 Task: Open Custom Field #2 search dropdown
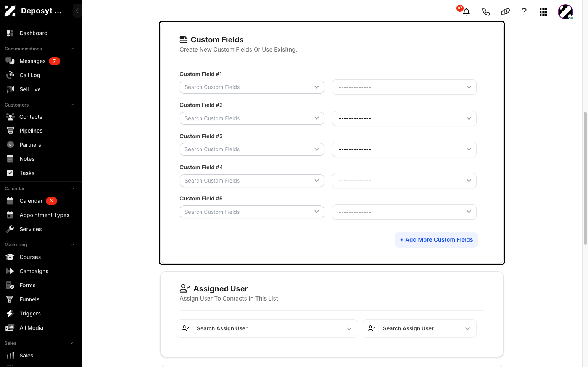coord(252,118)
